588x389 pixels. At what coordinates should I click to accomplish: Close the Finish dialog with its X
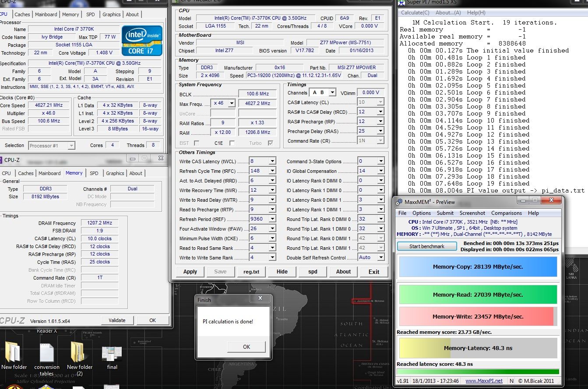pyautogui.click(x=260, y=298)
